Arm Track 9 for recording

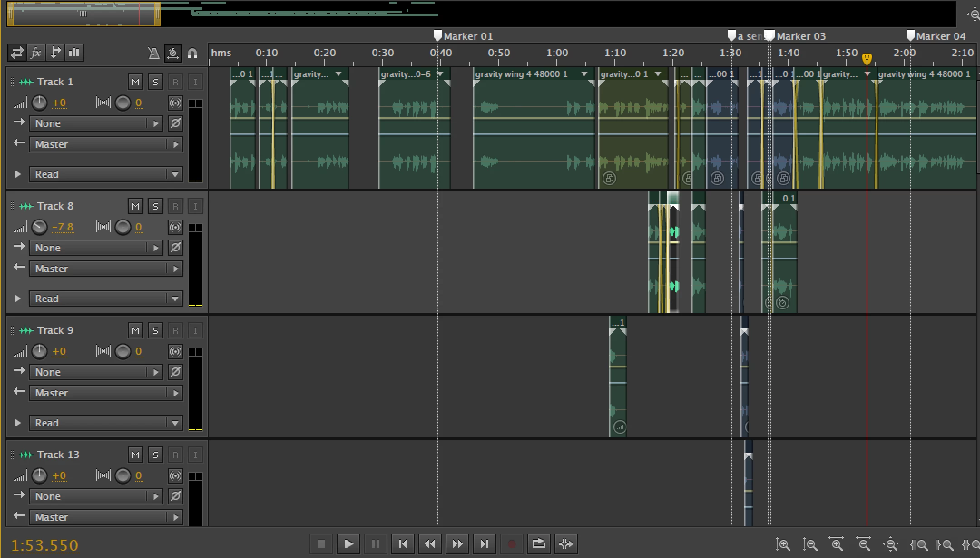(x=176, y=331)
